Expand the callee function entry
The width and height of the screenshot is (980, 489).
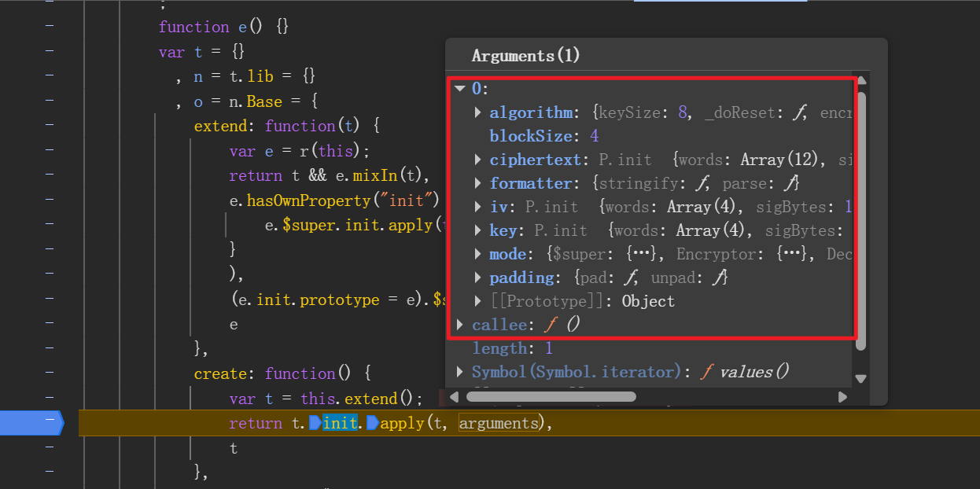pos(461,325)
